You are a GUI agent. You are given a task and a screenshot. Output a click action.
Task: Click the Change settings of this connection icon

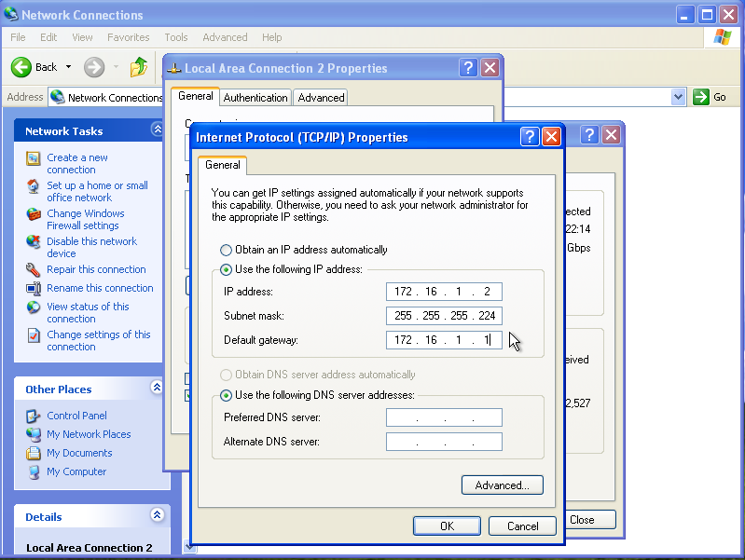click(x=34, y=335)
